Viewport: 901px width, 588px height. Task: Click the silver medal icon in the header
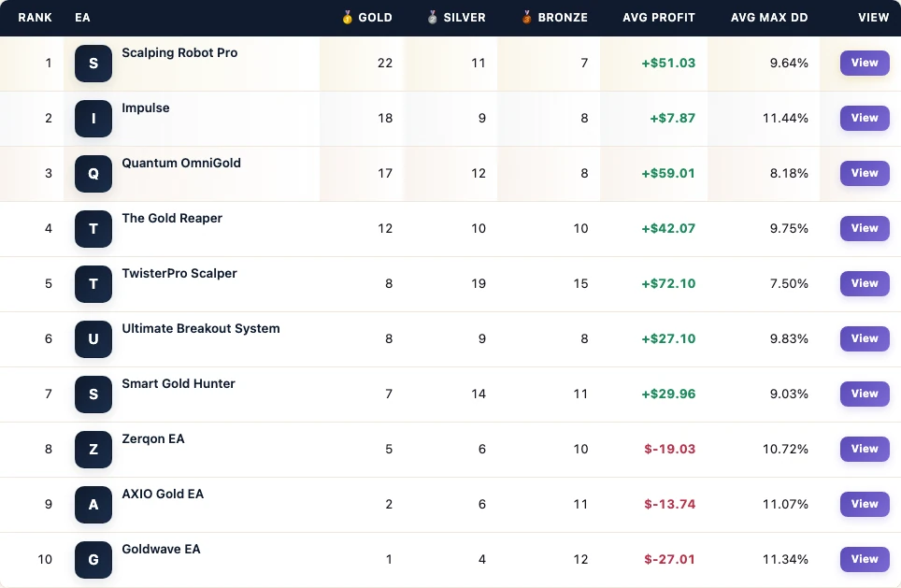[x=432, y=17]
